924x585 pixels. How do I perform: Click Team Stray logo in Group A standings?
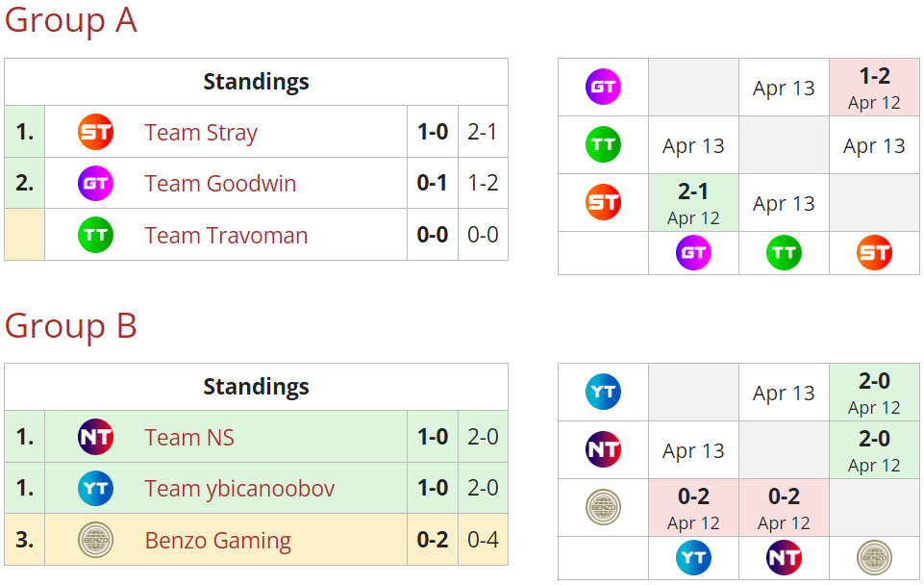[x=95, y=132]
